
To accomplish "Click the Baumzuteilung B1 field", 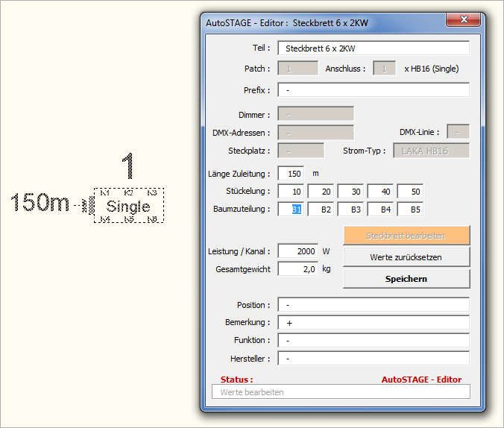I will click(291, 210).
